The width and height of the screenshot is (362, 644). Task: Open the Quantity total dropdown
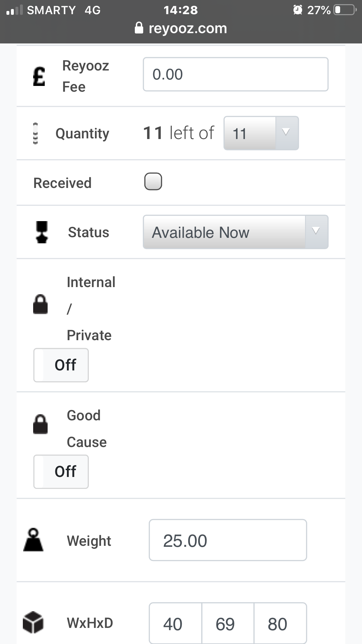(x=261, y=133)
